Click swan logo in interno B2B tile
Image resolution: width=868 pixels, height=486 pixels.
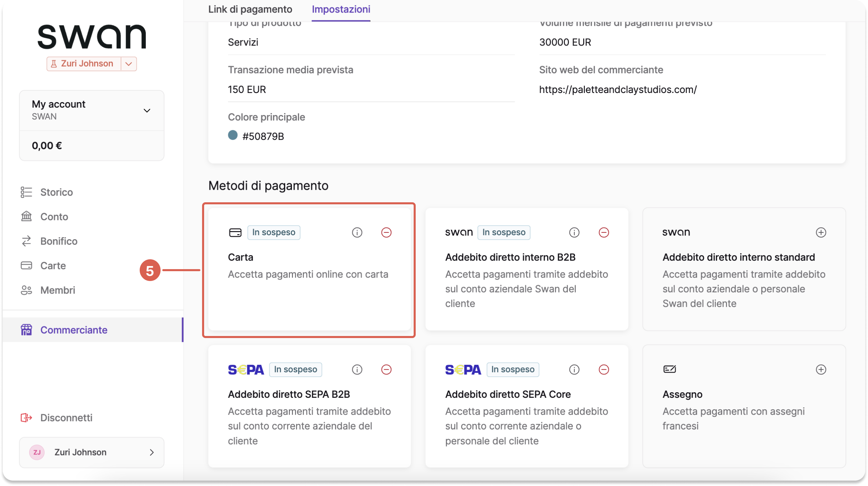(459, 232)
